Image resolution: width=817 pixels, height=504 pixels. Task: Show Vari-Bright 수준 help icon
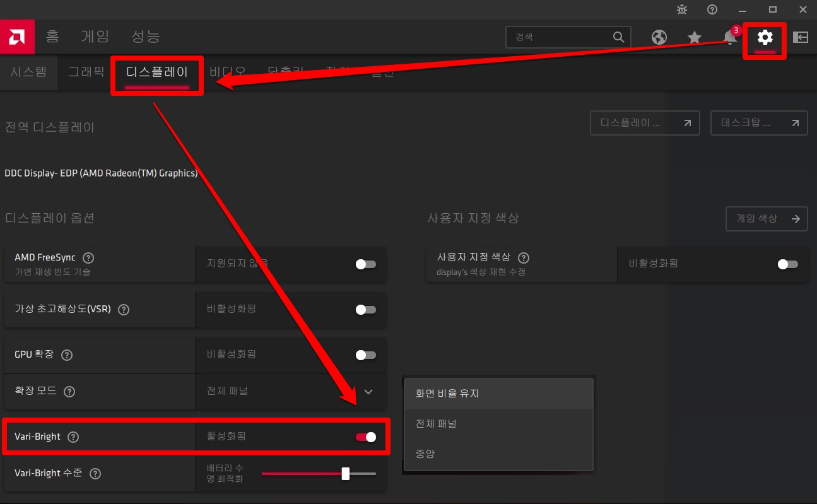pyautogui.click(x=95, y=473)
